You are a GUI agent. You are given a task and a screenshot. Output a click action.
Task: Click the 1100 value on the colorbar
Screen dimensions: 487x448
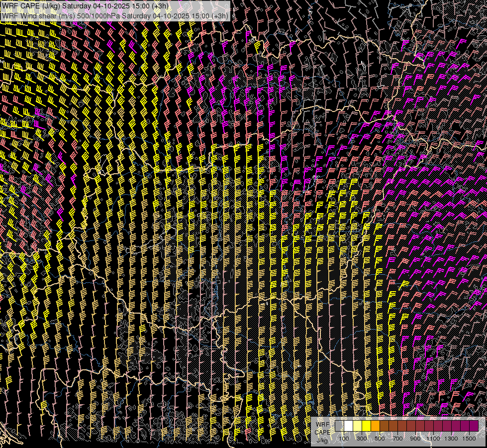(433, 439)
